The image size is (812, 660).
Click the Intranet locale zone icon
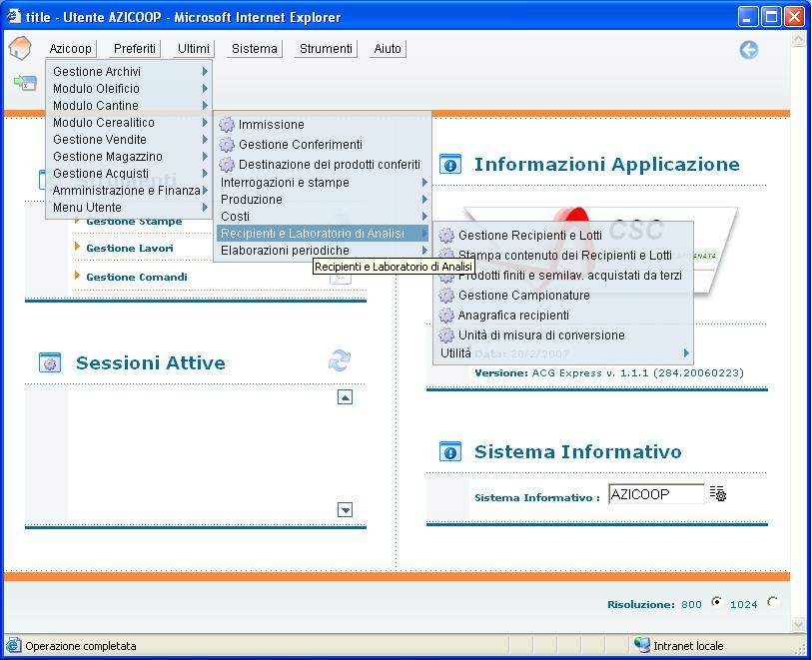pyautogui.click(x=641, y=645)
